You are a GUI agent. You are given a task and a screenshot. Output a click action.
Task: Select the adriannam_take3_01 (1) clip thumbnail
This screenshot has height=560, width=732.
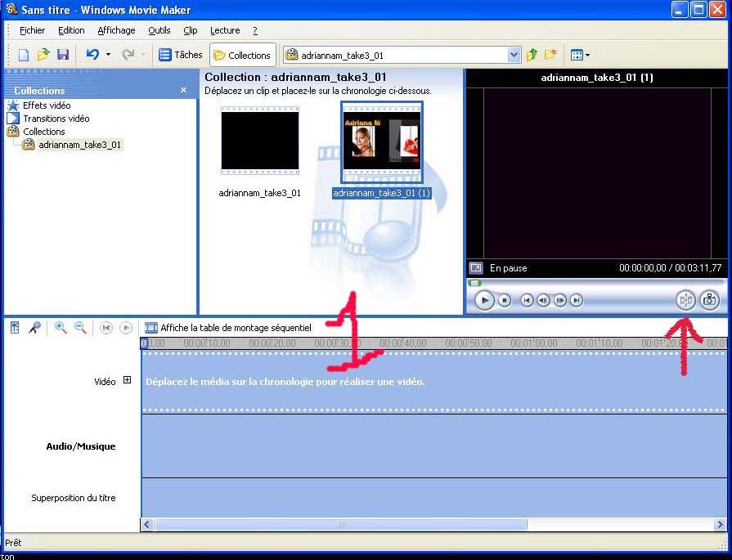(382, 141)
